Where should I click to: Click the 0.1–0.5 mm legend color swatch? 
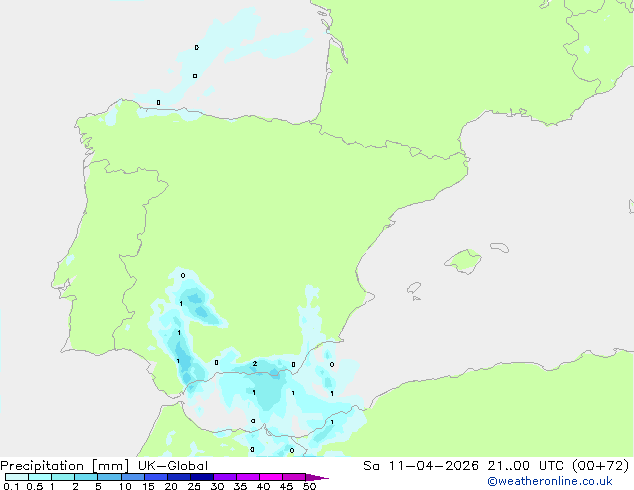[x=17, y=477]
